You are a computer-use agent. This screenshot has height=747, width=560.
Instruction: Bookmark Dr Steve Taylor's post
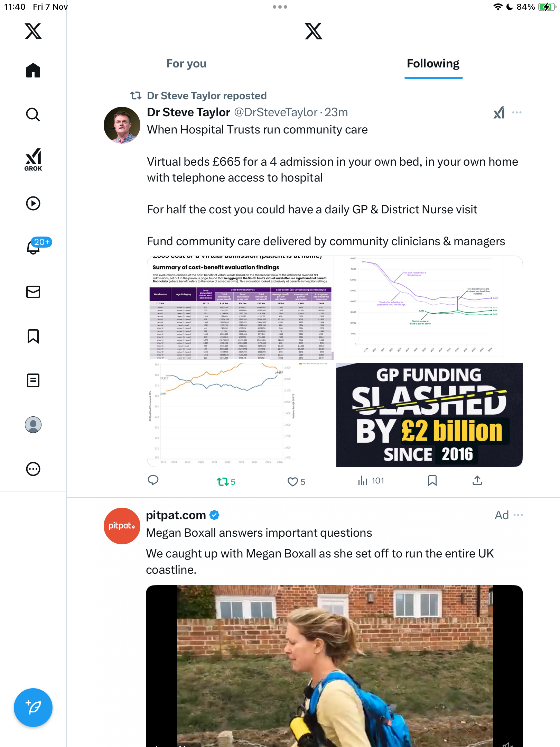[432, 480]
